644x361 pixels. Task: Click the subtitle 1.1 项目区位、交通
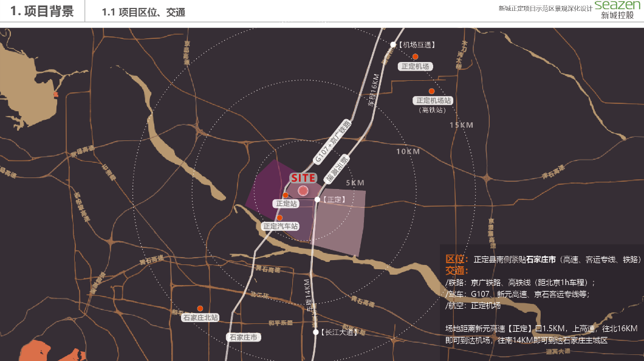click(x=143, y=12)
